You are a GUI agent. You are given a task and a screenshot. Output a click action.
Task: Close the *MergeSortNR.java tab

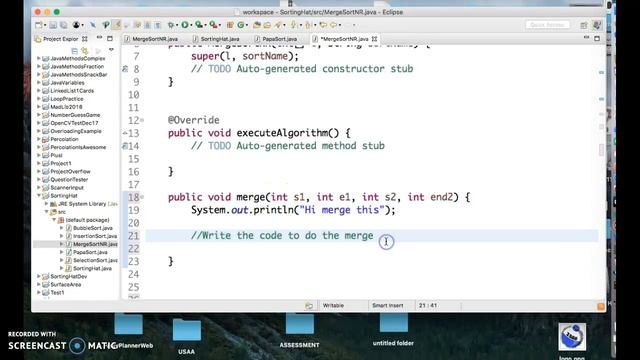[374, 39]
